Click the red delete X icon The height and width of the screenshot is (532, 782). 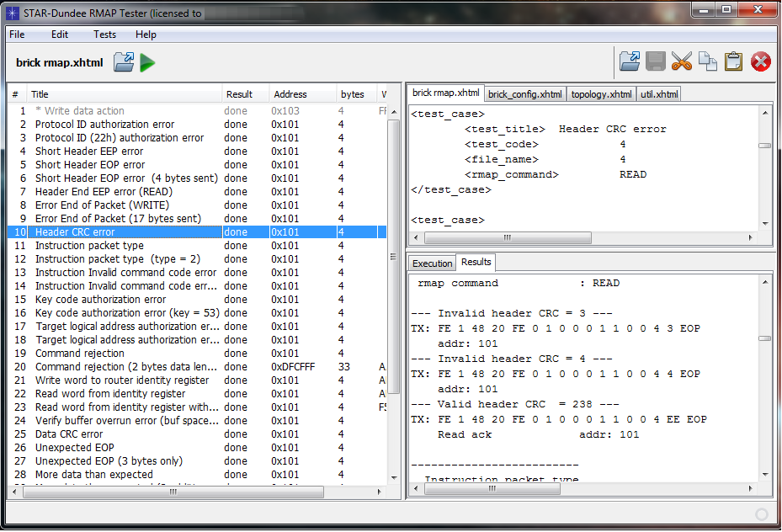(760, 61)
